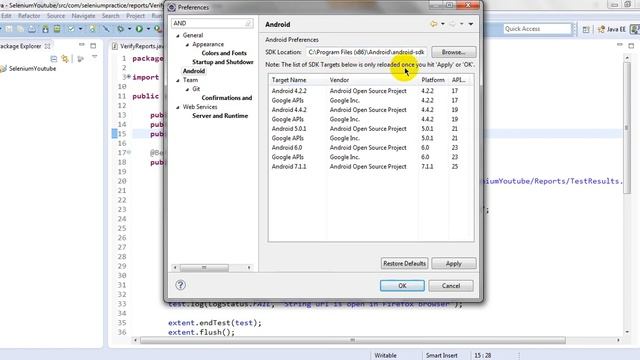Open the Project menu
The image size is (640, 360).
(136, 16)
